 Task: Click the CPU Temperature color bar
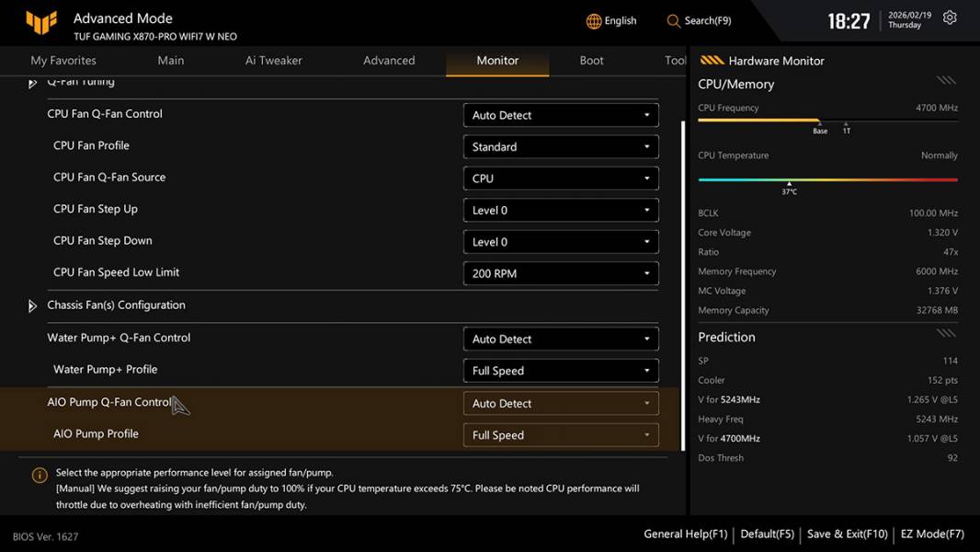(827, 180)
